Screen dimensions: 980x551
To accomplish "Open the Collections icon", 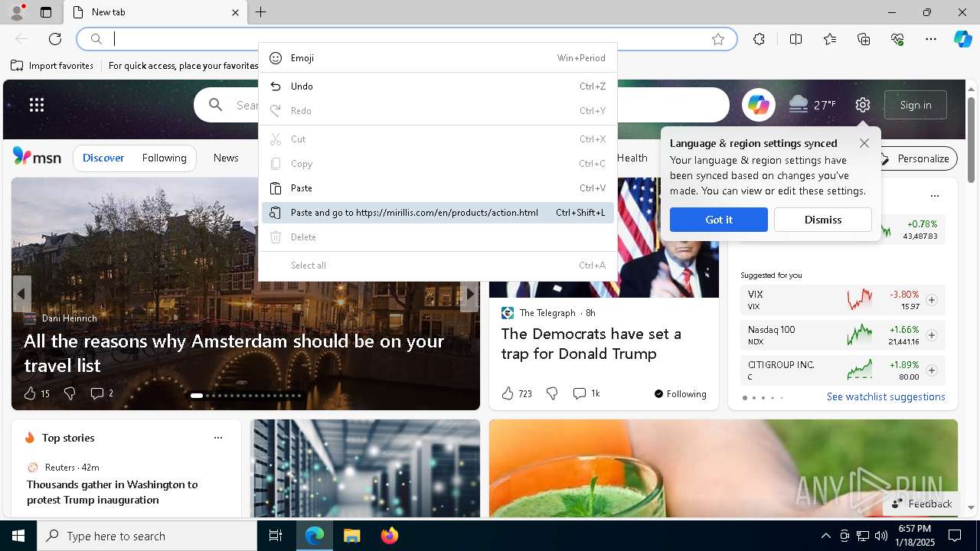I will 864,39.
